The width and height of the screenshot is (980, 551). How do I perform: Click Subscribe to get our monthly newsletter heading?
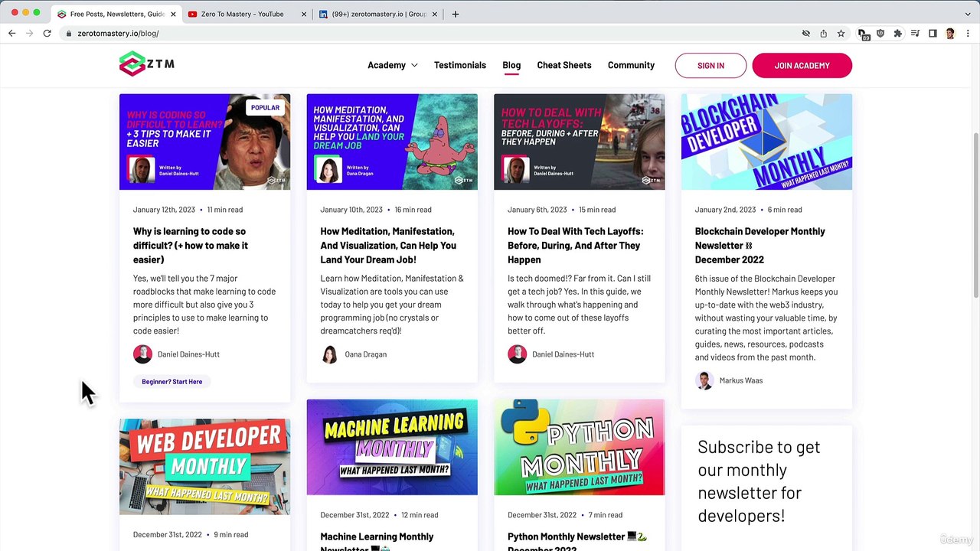[x=759, y=481]
